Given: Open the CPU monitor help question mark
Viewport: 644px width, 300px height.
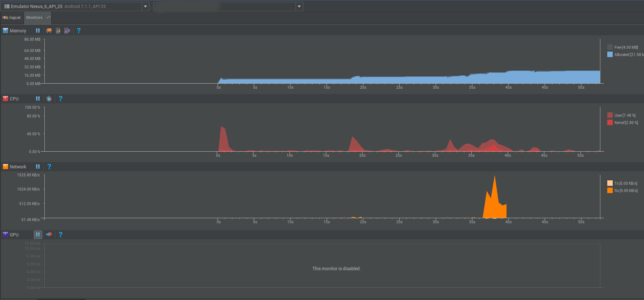Looking at the screenshot, I should coord(60,99).
